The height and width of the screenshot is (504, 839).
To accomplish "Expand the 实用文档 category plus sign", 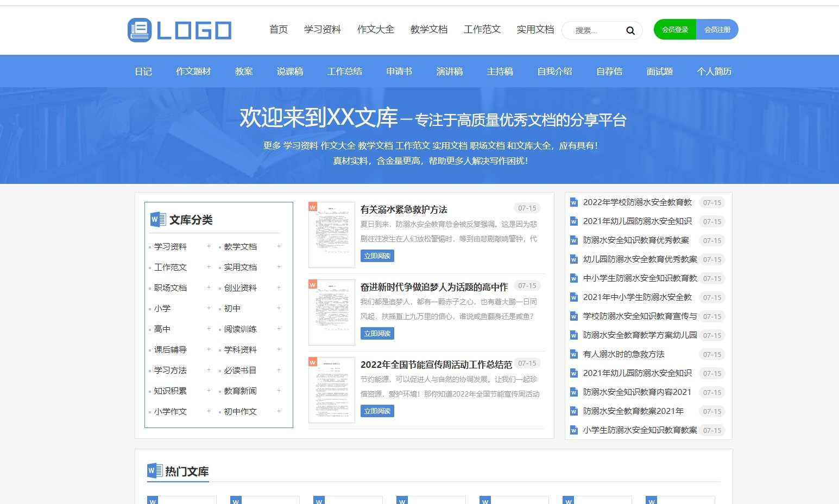I will [x=279, y=267].
